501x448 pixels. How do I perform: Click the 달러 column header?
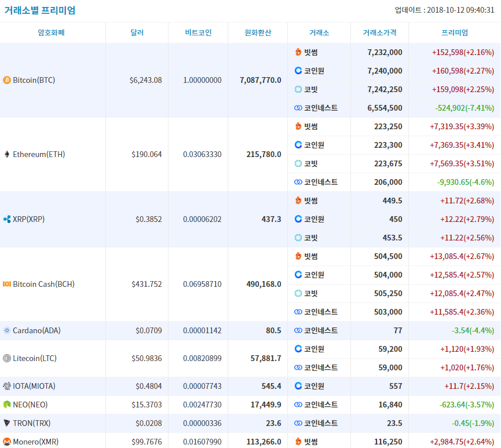pos(137,32)
